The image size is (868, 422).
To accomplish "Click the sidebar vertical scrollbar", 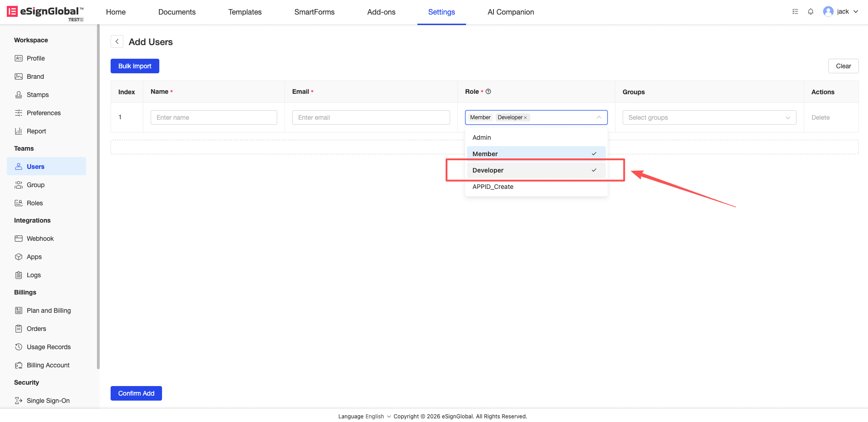I will [98, 197].
